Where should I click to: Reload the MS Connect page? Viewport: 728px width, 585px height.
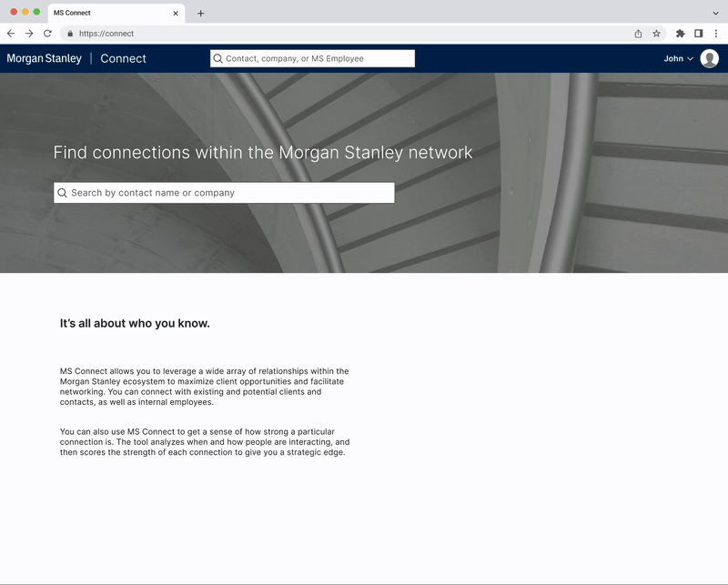(x=47, y=34)
